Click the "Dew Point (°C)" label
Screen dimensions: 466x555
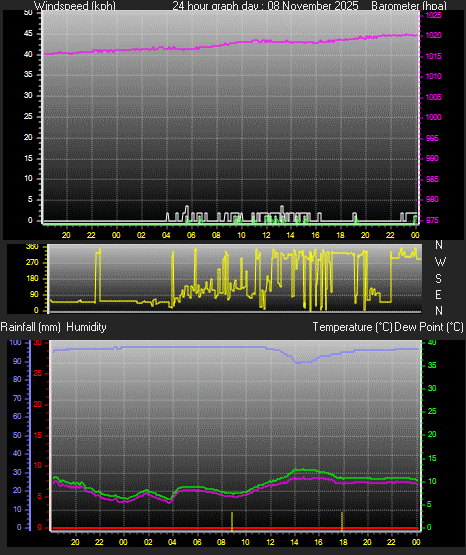pos(429,327)
